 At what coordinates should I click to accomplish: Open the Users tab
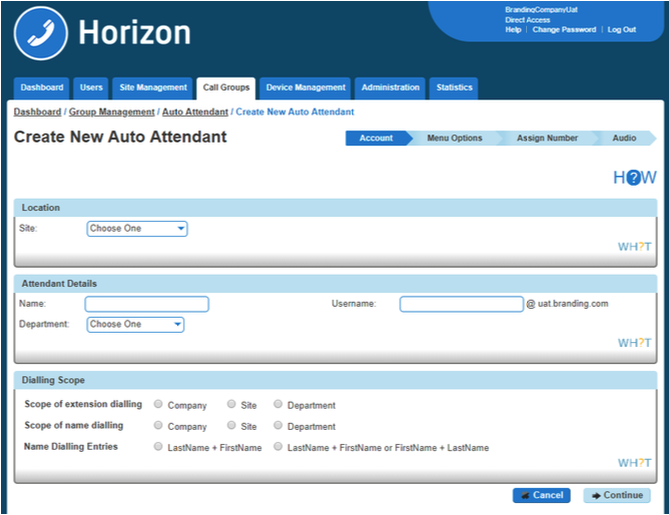coord(91,88)
